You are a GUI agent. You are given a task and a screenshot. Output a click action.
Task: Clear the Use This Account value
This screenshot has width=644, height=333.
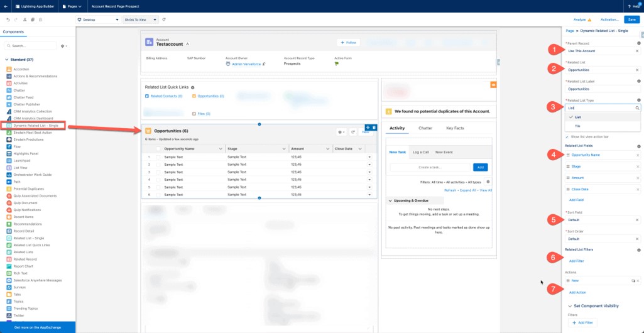(638, 51)
